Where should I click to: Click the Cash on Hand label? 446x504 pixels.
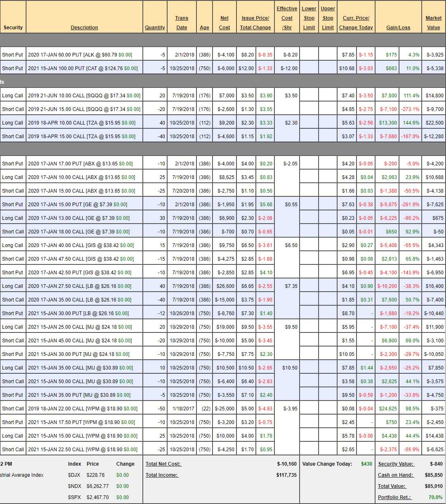pos(395,475)
